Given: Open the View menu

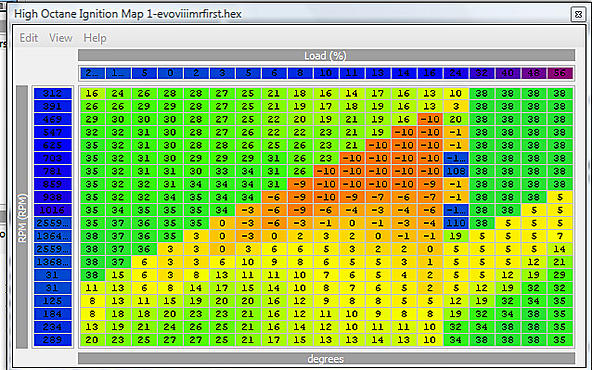Looking at the screenshot, I should pos(60,38).
